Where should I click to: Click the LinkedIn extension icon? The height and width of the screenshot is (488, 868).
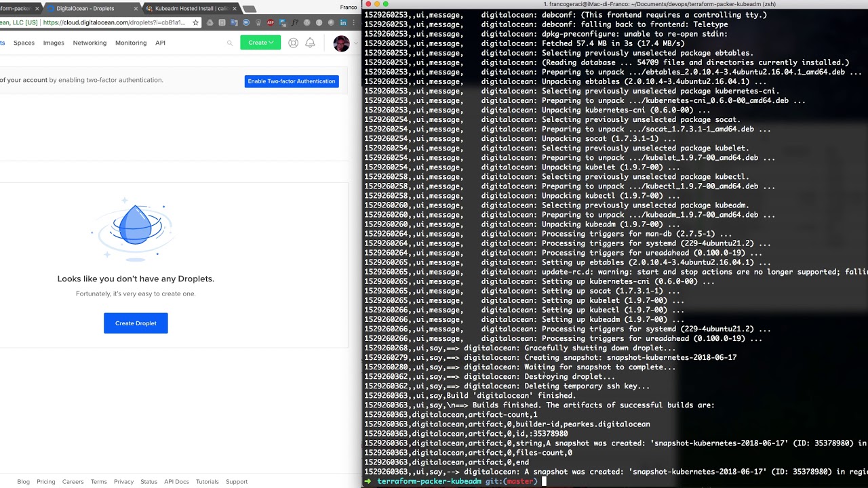[x=343, y=22]
